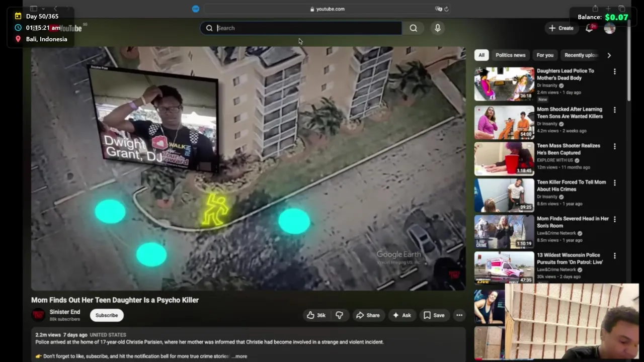Click the Create button
The width and height of the screenshot is (644, 362).
click(561, 28)
